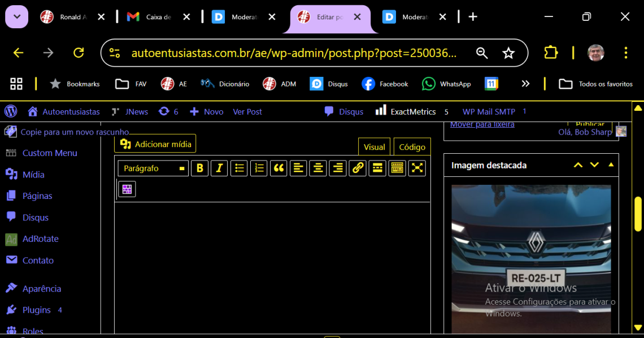
Task: Insert a bulleted list
Action: (x=239, y=168)
